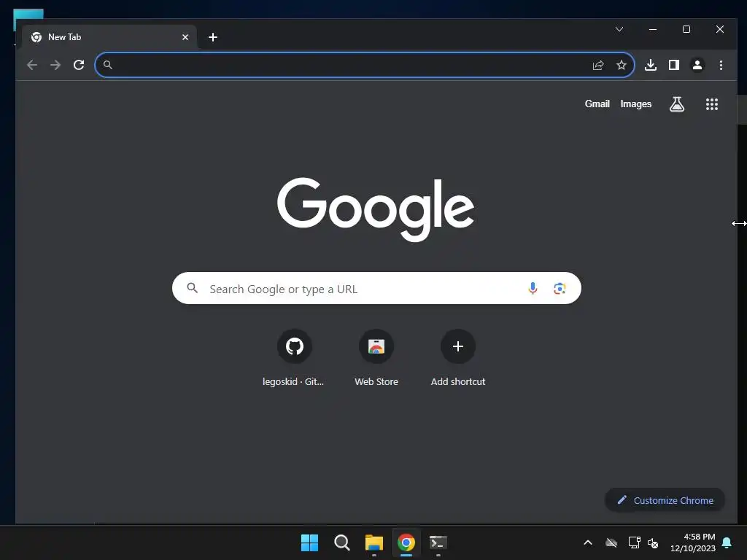Bookmark this tab with the star icon
Viewport: 747px width, 560px height.
622,65
